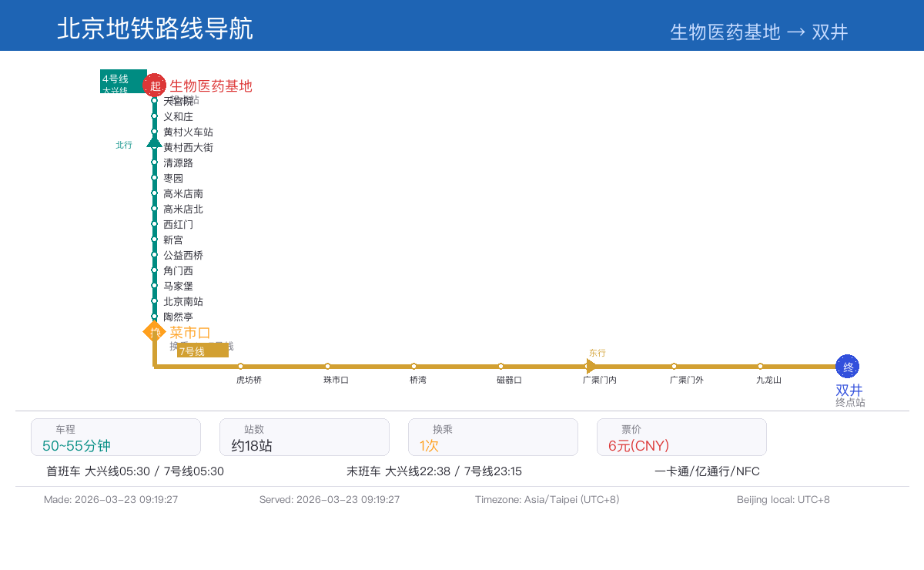
Task: Click the green northbound direction arrow
Action: click(154, 141)
